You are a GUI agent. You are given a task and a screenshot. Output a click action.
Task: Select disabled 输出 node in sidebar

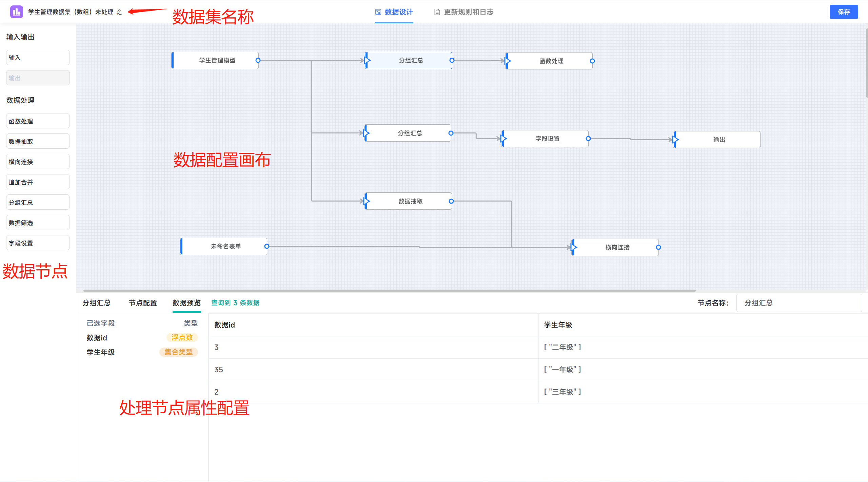(38, 78)
